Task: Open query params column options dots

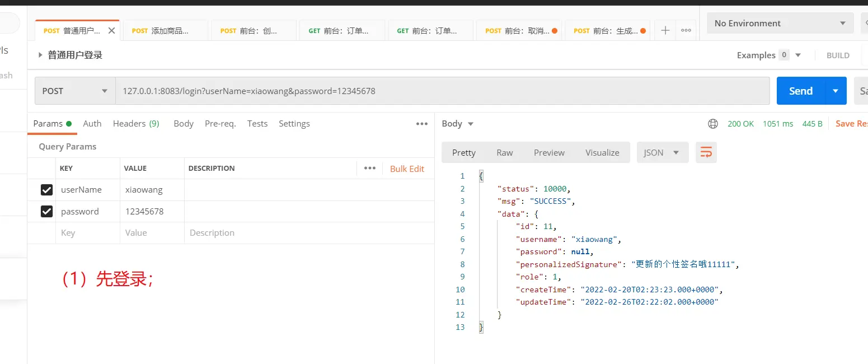Action: click(369, 168)
